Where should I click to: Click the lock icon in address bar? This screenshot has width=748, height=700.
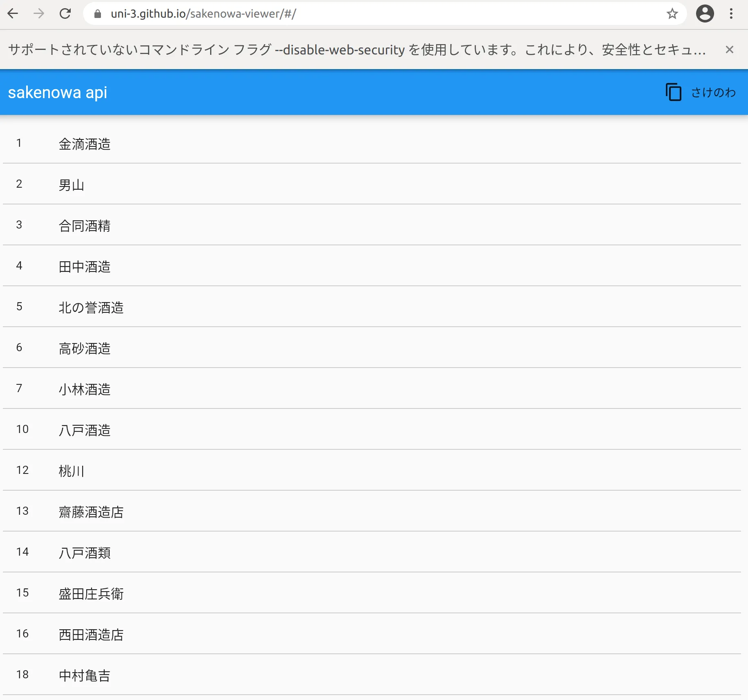tap(97, 14)
